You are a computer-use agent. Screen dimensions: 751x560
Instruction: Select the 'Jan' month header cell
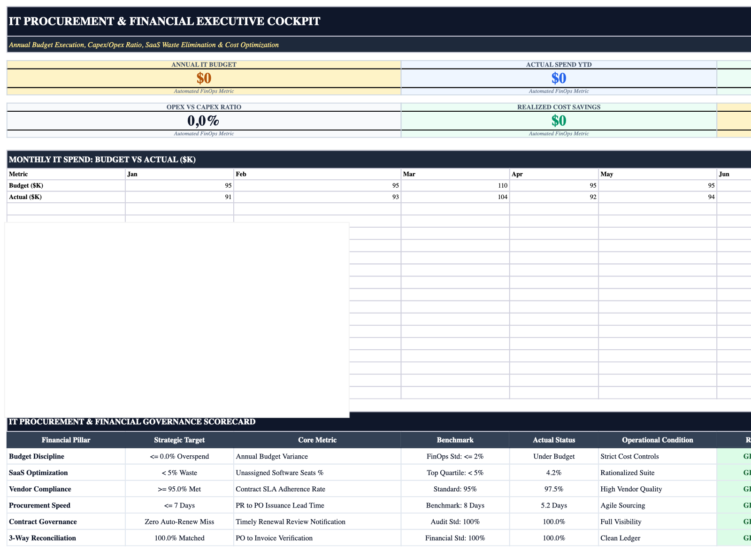tap(179, 174)
